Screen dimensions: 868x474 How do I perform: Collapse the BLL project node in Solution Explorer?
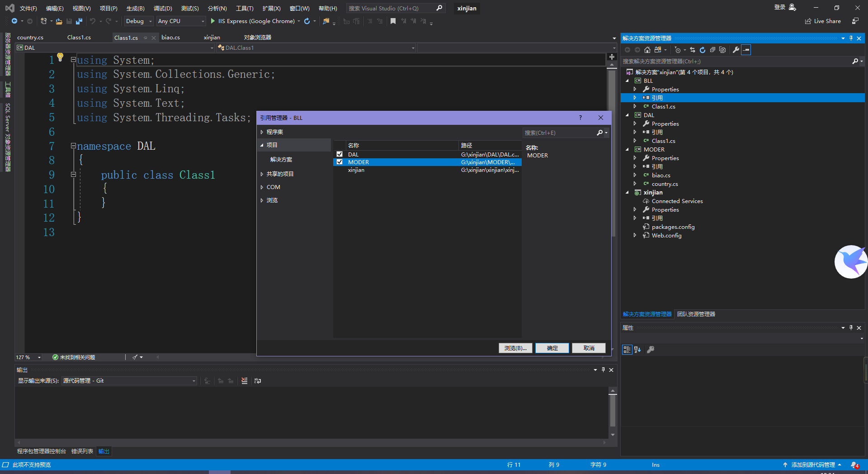tap(627, 81)
